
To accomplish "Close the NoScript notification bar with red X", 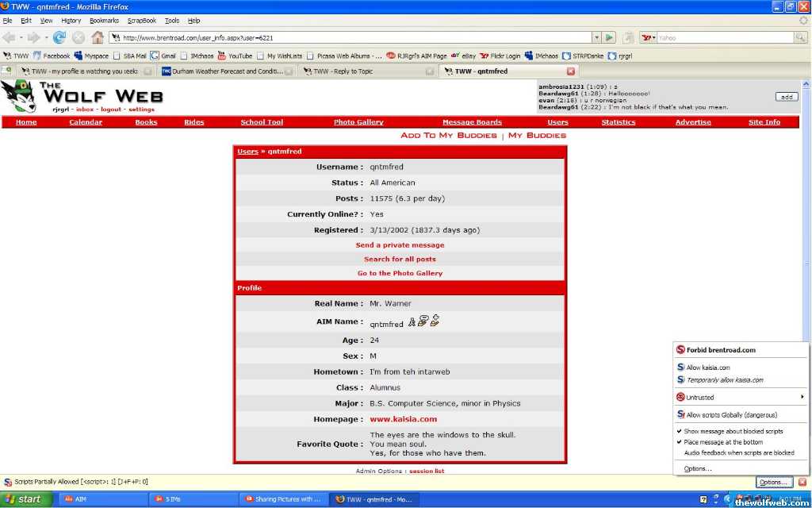I will 802,482.
